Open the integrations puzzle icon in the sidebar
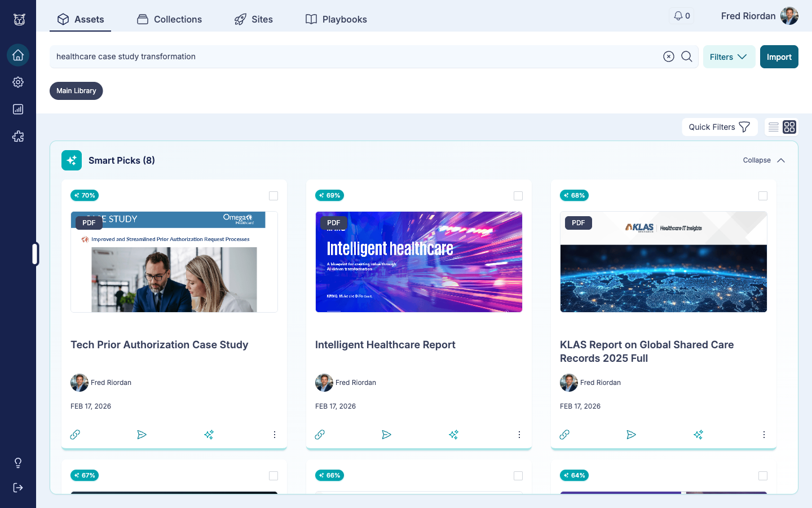Image resolution: width=812 pixels, height=508 pixels. pyautogui.click(x=18, y=136)
